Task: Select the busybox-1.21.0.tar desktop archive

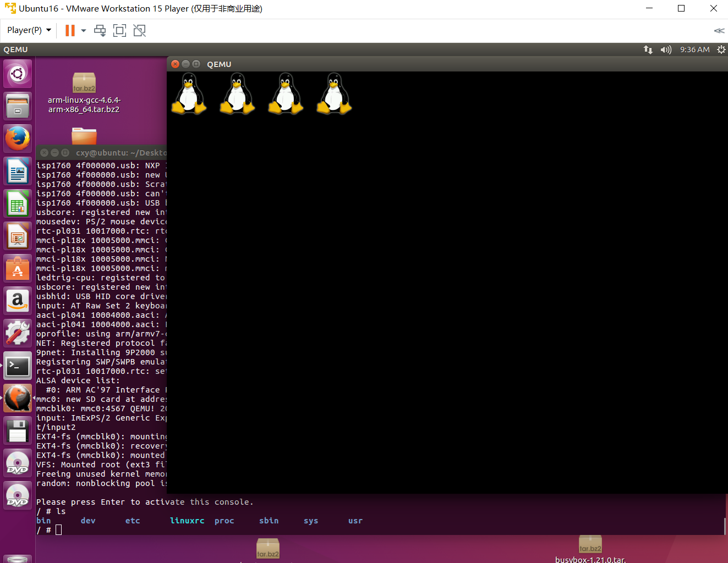Action: (590, 549)
